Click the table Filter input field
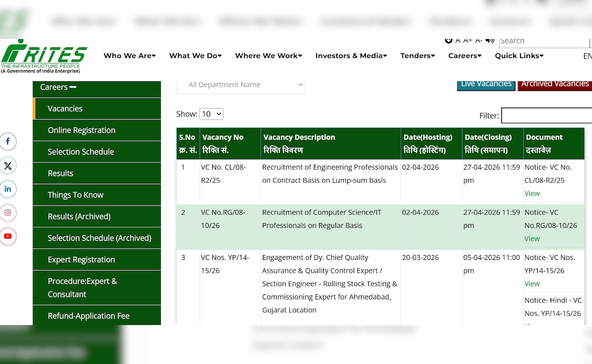The width and height of the screenshot is (592, 364). click(x=547, y=115)
